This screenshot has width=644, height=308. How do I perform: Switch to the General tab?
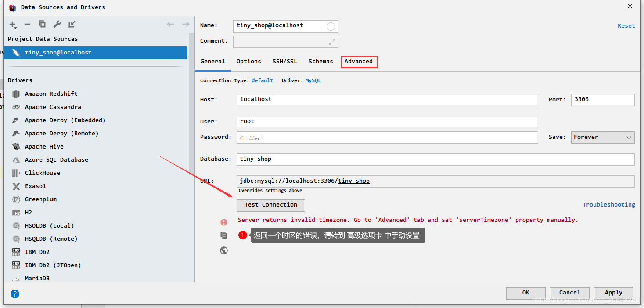point(213,62)
